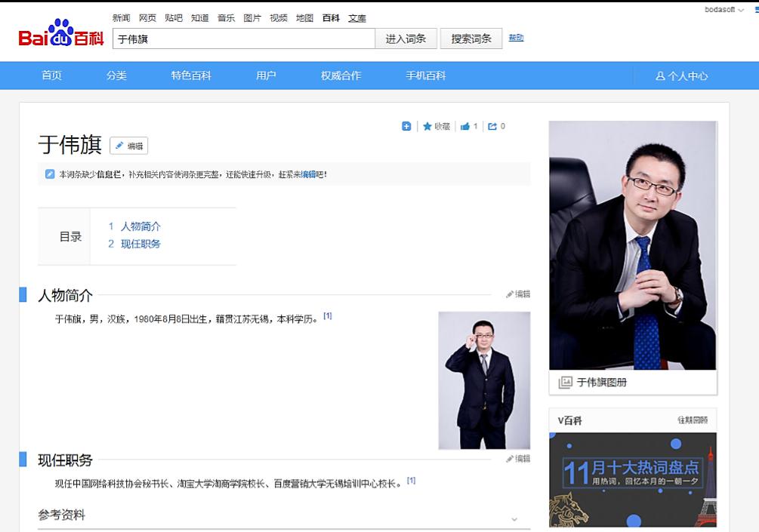Open 特色百科 in blue navigation
Viewport: 759px width, 532px height.
[x=191, y=75]
